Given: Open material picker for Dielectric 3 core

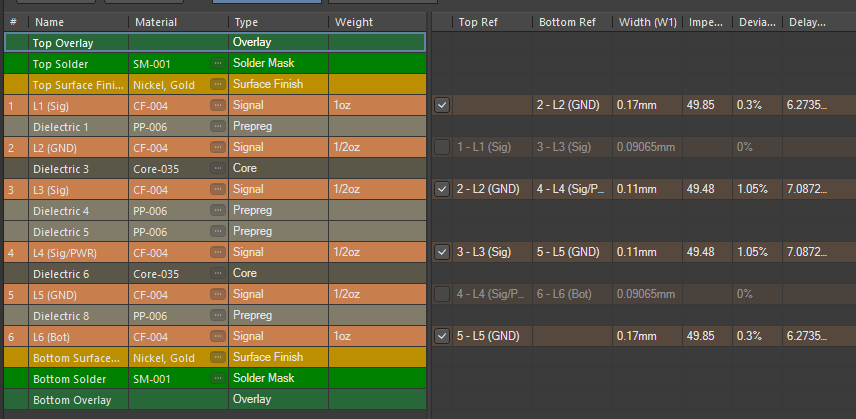Looking at the screenshot, I should (x=218, y=168).
